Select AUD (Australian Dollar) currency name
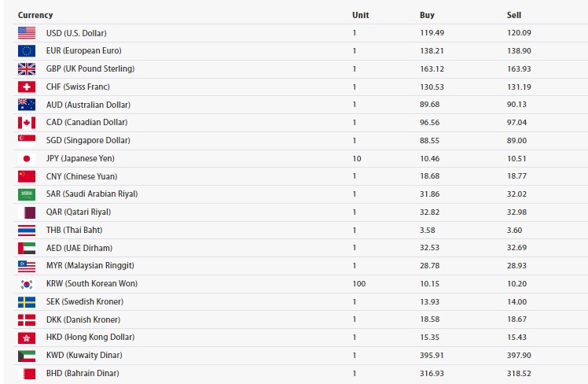This screenshot has height=384, width=588. [x=88, y=105]
